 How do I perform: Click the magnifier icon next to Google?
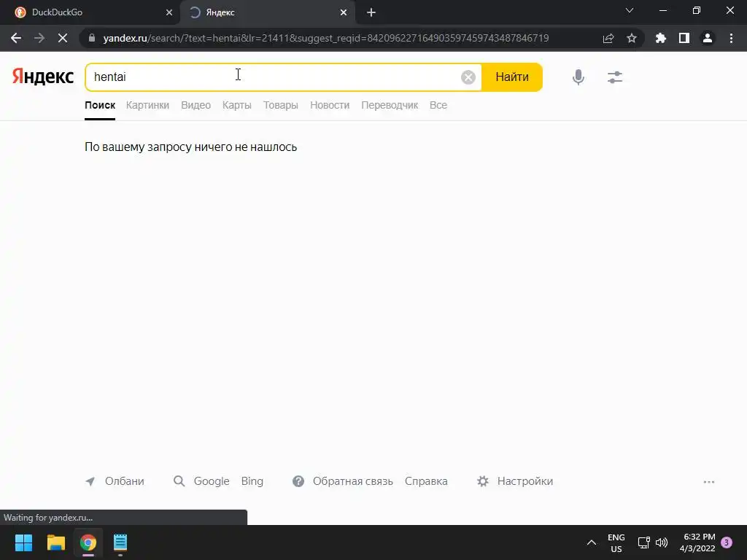pos(179,481)
